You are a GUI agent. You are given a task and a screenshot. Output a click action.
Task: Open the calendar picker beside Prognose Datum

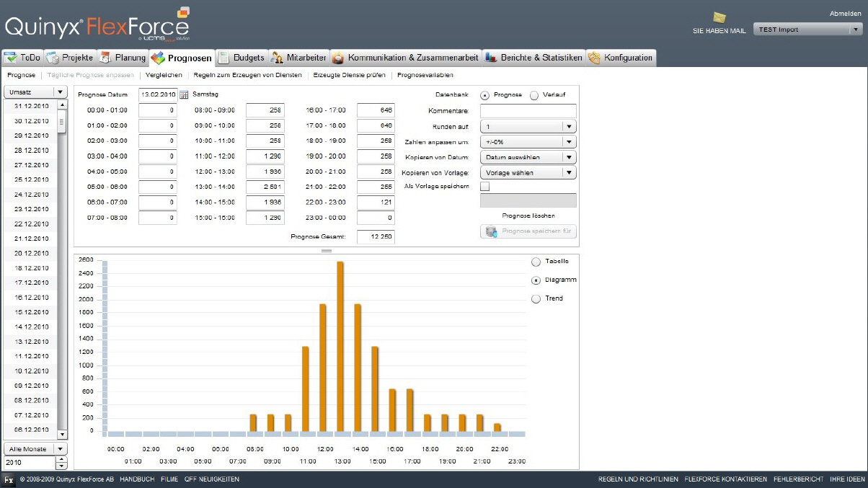(x=184, y=94)
